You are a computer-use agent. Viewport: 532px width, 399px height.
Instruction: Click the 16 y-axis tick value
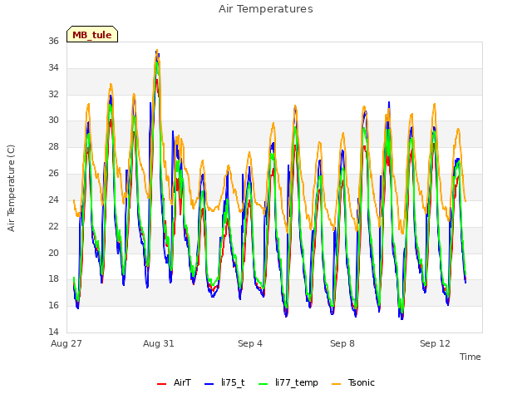(53, 305)
